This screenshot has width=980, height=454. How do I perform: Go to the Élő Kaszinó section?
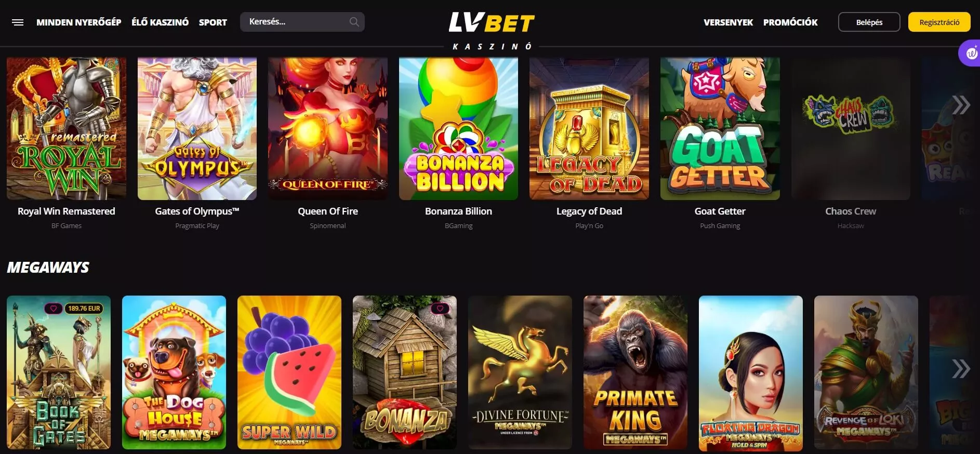160,22
